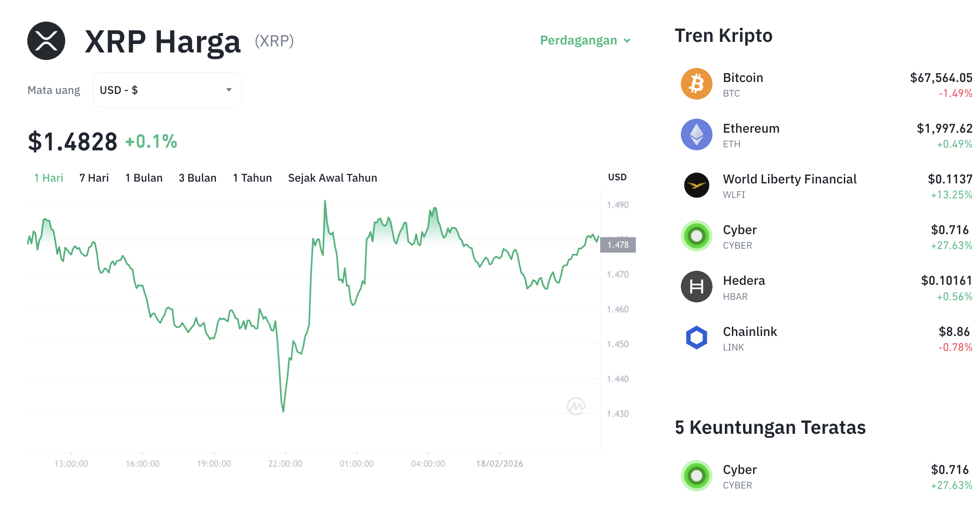The height and width of the screenshot is (507, 980).
Task: Switch to the 7 Hari chart view
Action: 93,178
